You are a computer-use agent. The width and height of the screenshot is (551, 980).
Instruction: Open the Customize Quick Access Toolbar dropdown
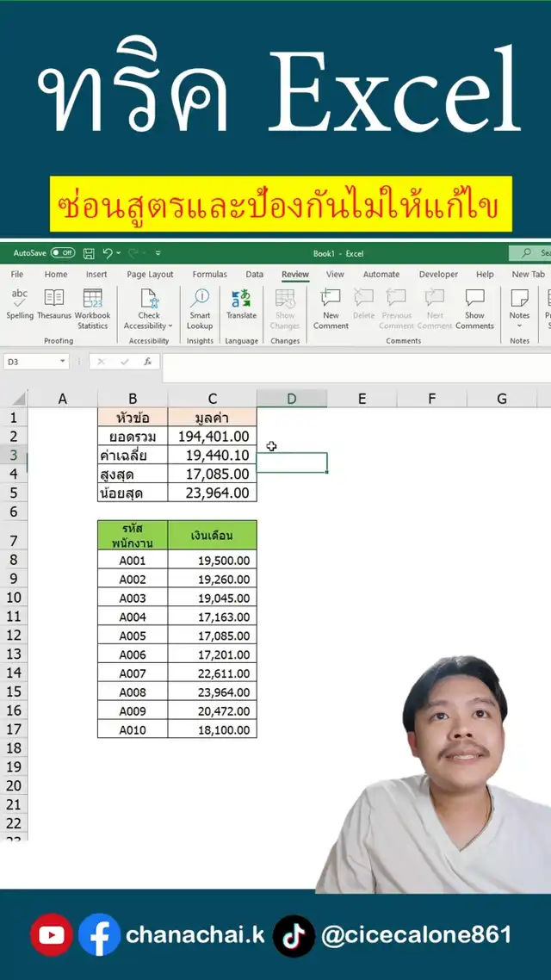point(158,253)
